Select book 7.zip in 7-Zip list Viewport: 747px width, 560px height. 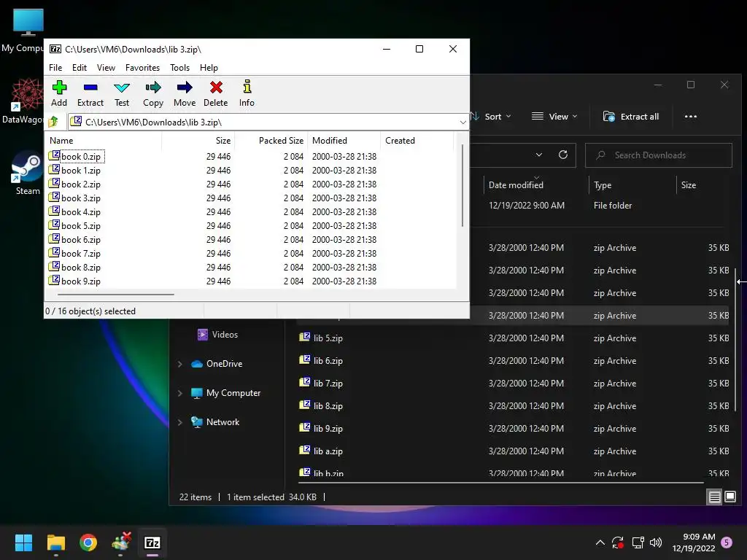[81, 253]
